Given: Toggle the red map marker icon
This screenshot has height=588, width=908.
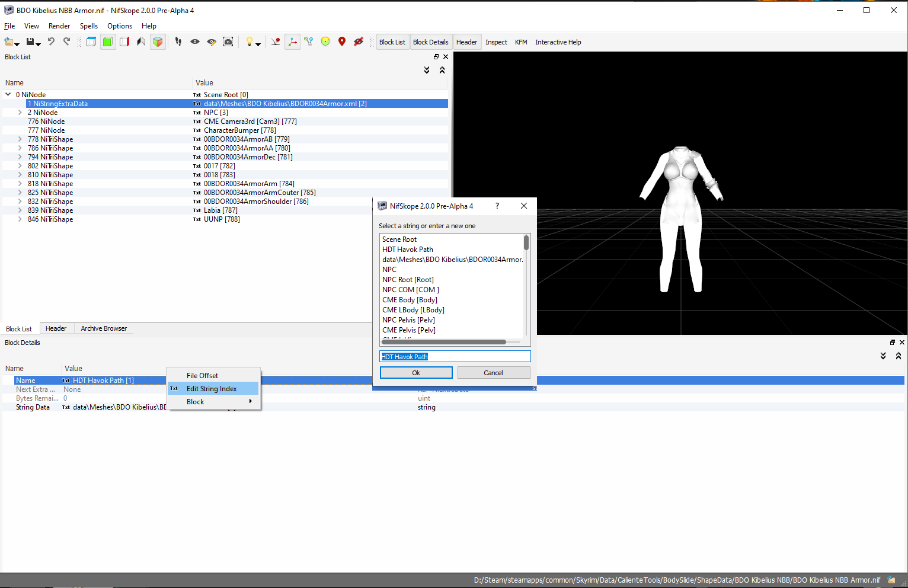Looking at the screenshot, I should tap(342, 41).
